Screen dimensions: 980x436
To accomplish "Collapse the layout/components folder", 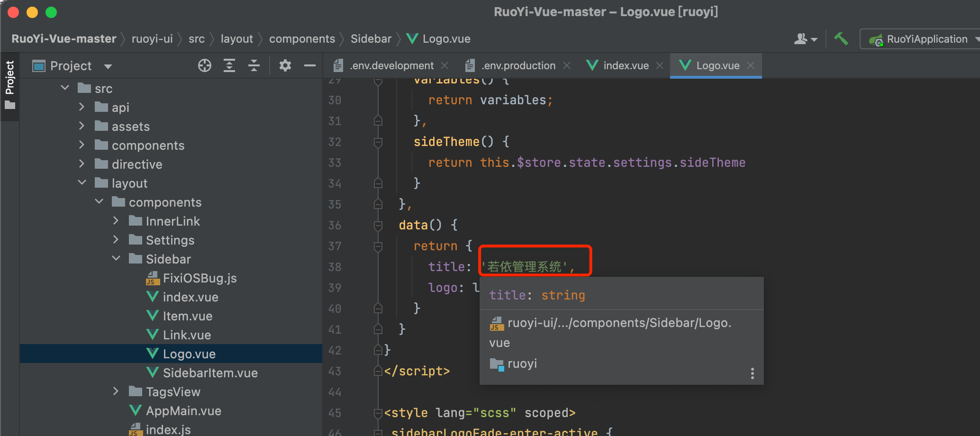I will [99, 201].
